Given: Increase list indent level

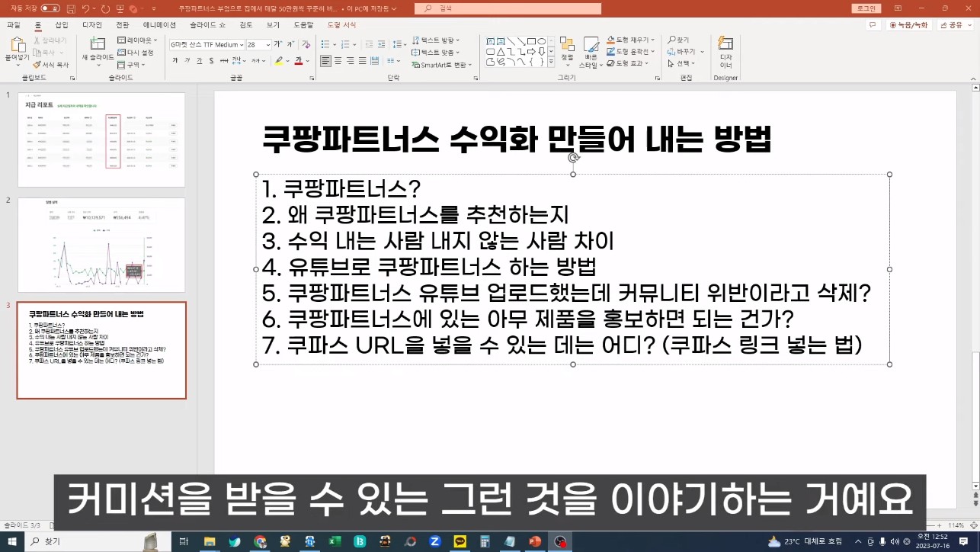Looking at the screenshot, I should coord(382,45).
